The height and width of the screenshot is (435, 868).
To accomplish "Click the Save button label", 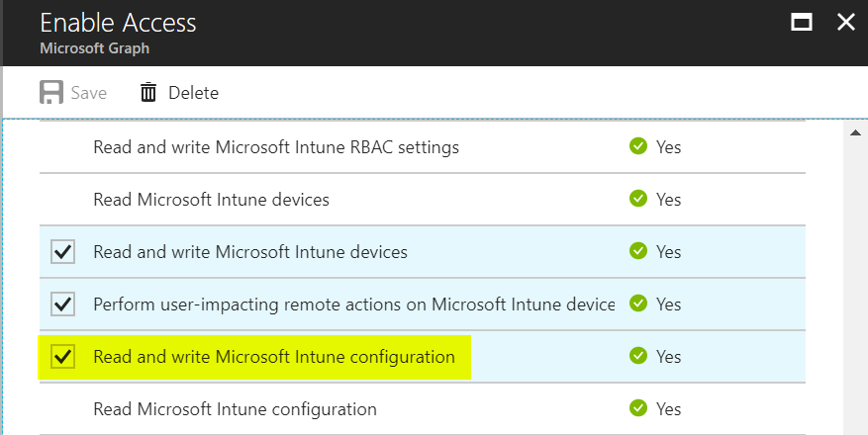I will [x=88, y=93].
